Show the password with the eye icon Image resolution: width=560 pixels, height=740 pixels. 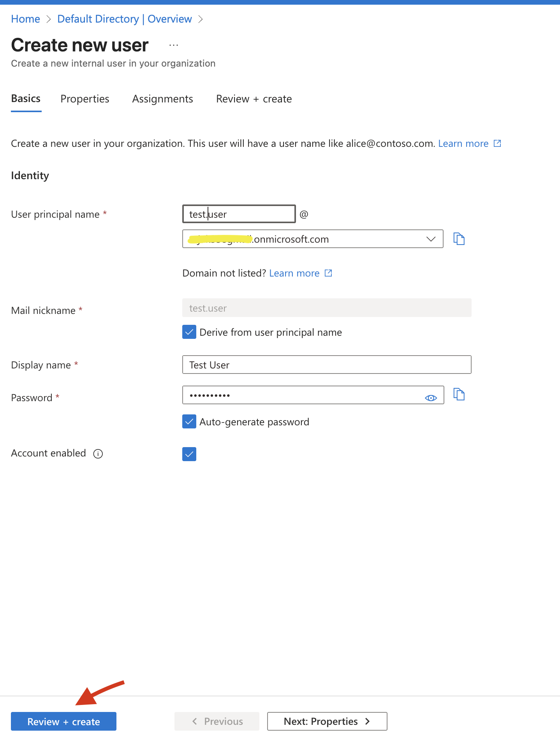pyautogui.click(x=431, y=398)
